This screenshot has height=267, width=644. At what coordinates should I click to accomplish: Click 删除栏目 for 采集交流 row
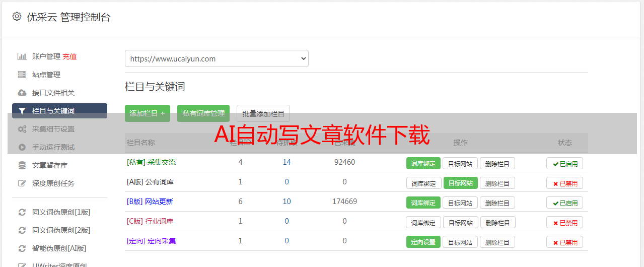click(x=497, y=163)
